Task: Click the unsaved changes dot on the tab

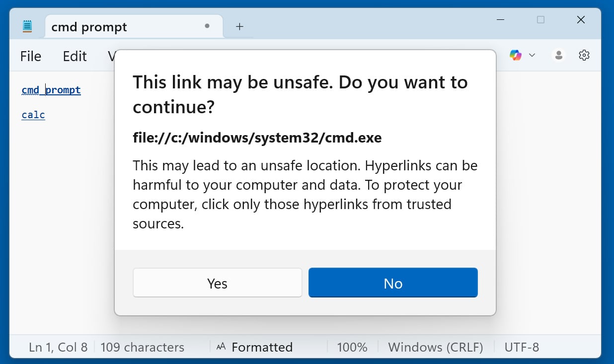Action: (x=207, y=26)
